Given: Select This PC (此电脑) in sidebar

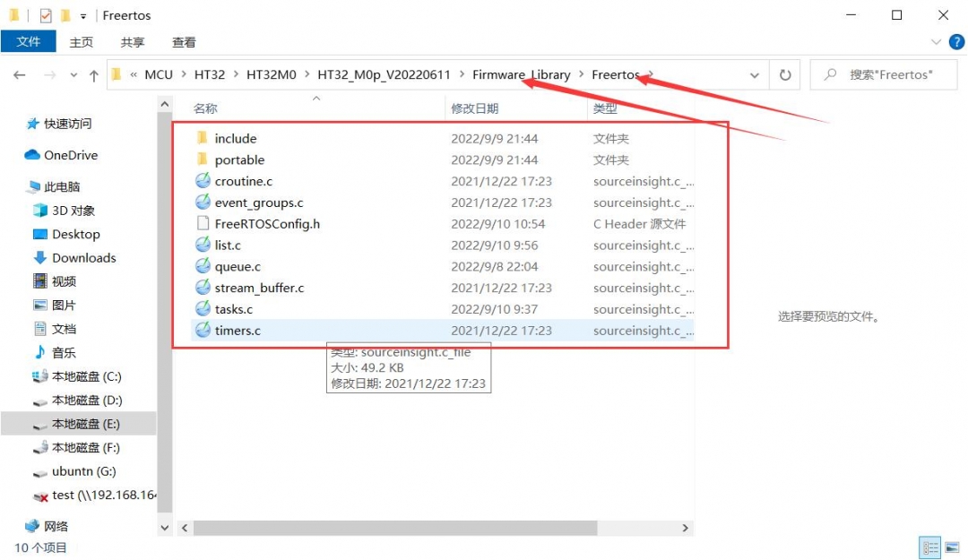Looking at the screenshot, I should [54, 186].
